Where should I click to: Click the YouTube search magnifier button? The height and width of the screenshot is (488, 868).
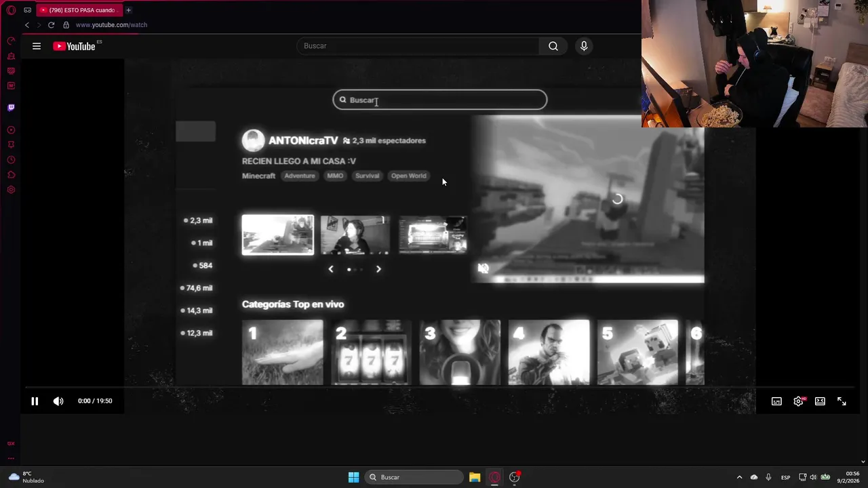click(x=553, y=46)
